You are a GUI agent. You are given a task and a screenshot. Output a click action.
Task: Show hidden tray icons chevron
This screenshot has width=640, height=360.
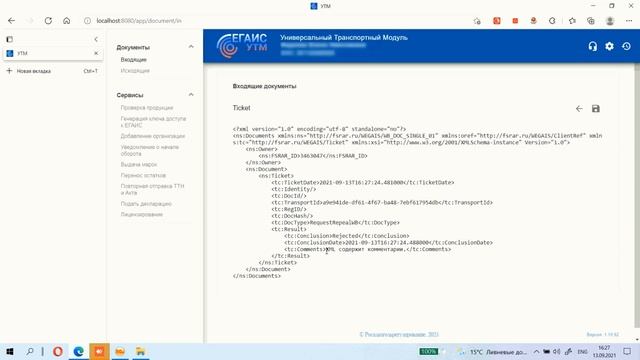[x=536, y=352]
